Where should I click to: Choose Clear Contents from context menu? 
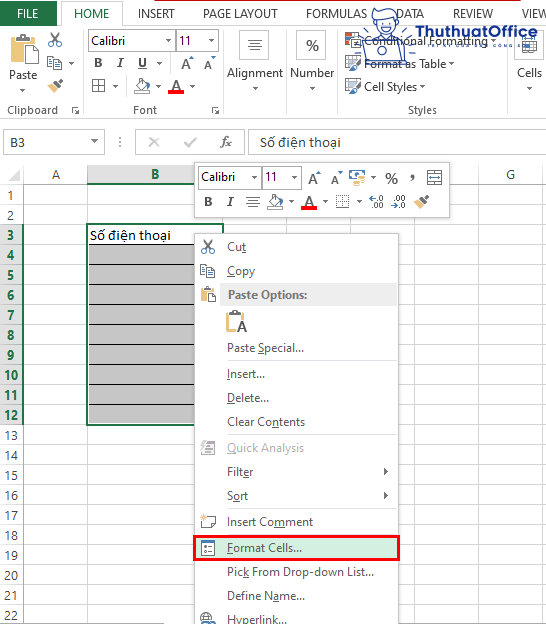click(296, 422)
